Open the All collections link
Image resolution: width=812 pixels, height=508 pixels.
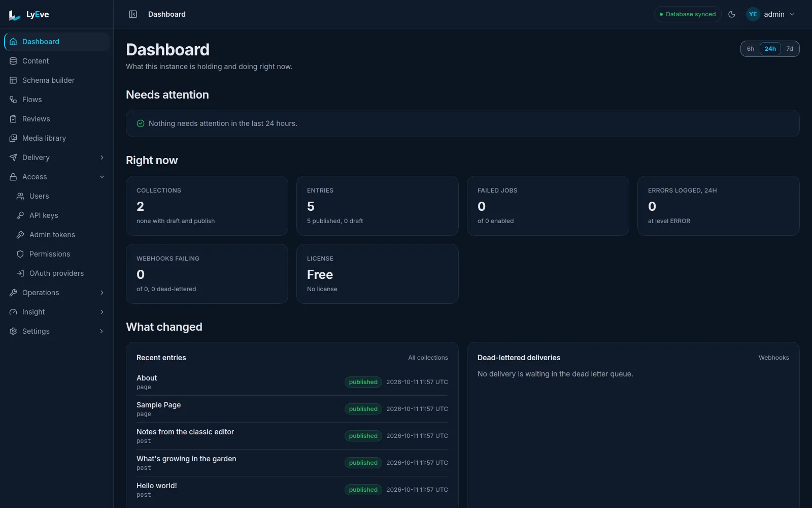428,358
